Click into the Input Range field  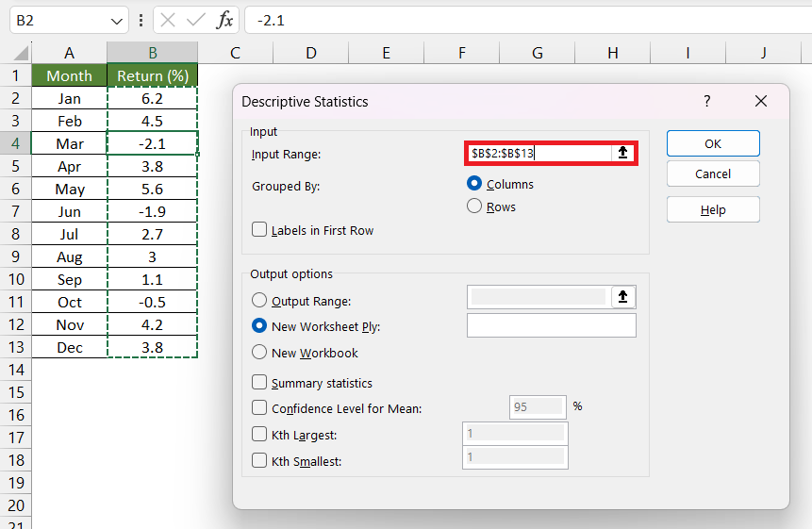[540, 153]
